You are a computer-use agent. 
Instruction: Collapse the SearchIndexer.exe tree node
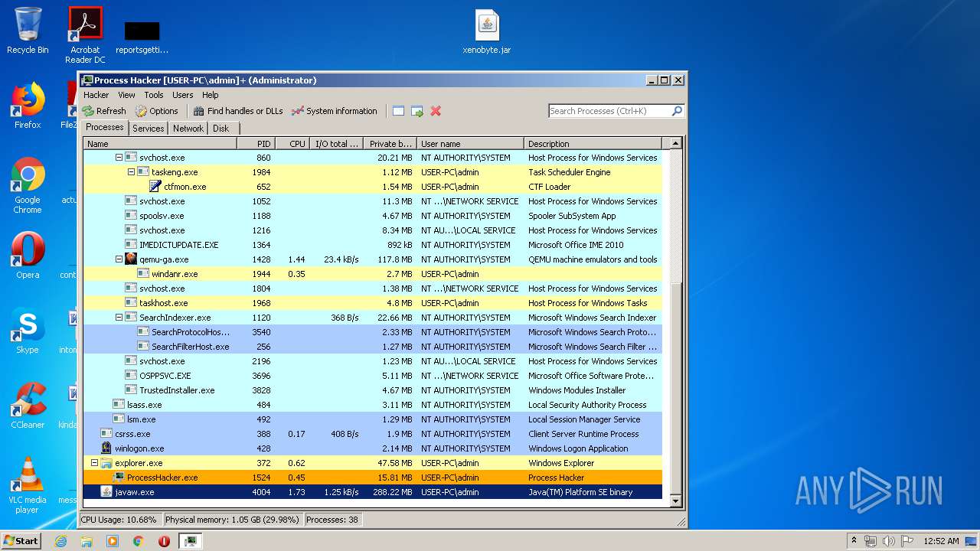(119, 318)
